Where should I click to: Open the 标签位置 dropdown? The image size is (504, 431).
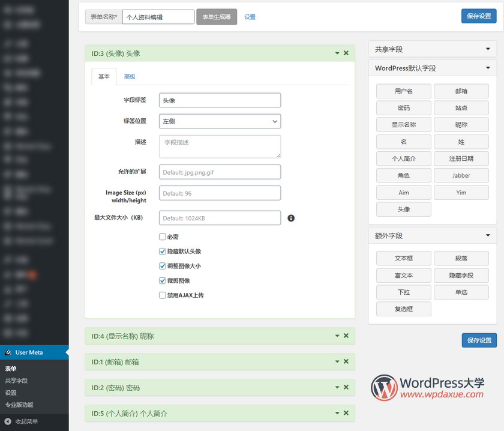[220, 121]
